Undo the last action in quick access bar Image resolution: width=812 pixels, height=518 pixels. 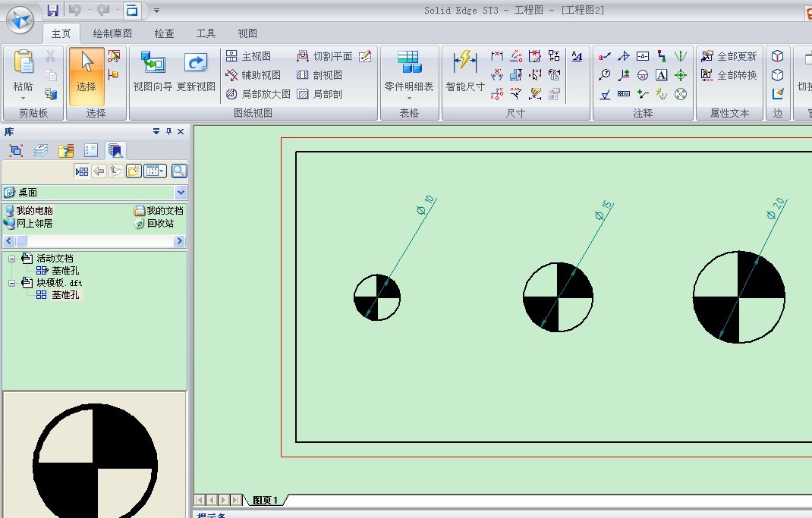[x=75, y=10]
